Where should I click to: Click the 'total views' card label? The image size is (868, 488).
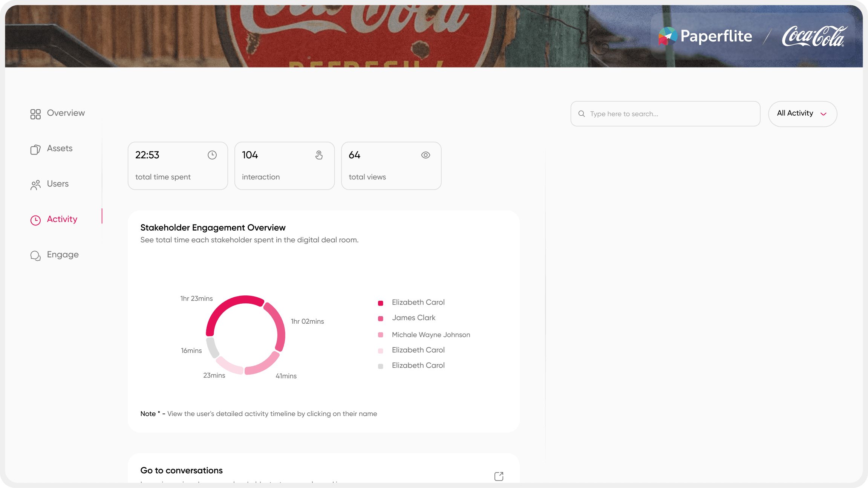click(367, 177)
